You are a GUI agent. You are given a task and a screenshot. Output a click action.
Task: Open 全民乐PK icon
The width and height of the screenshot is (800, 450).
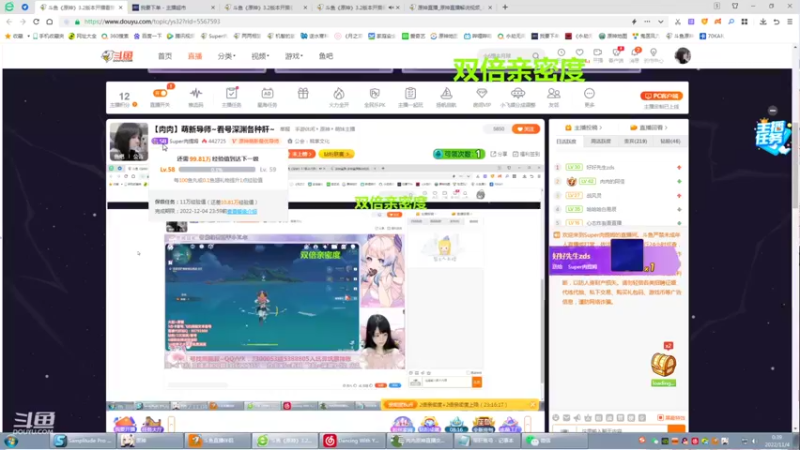click(374, 96)
